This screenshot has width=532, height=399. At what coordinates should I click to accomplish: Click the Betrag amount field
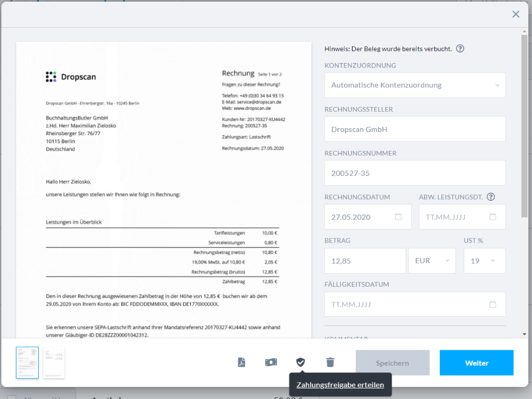tap(365, 261)
